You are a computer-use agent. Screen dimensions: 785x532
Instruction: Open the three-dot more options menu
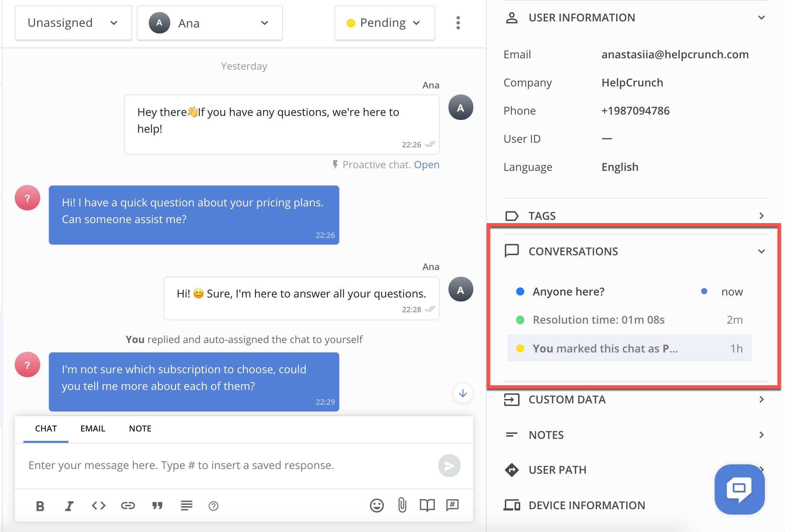(x=458, y=23)
